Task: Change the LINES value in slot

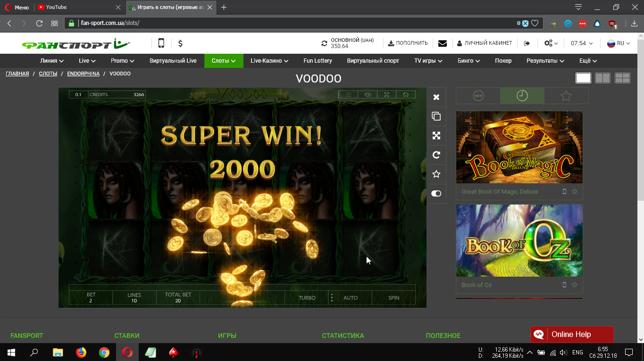Action: pos(134,298)
